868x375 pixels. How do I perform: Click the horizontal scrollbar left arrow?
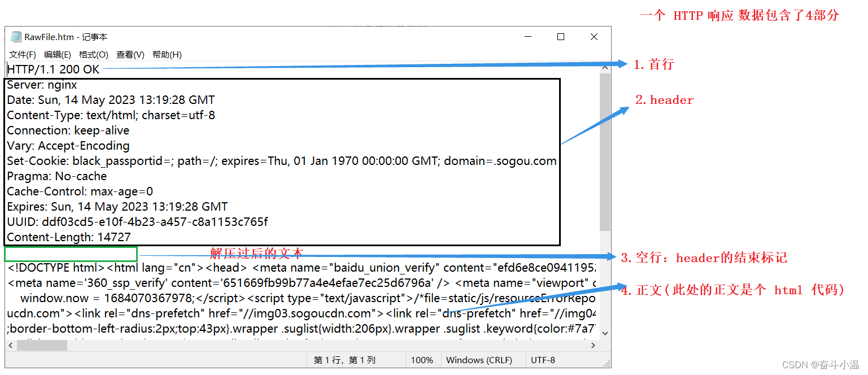click(11, 345)
